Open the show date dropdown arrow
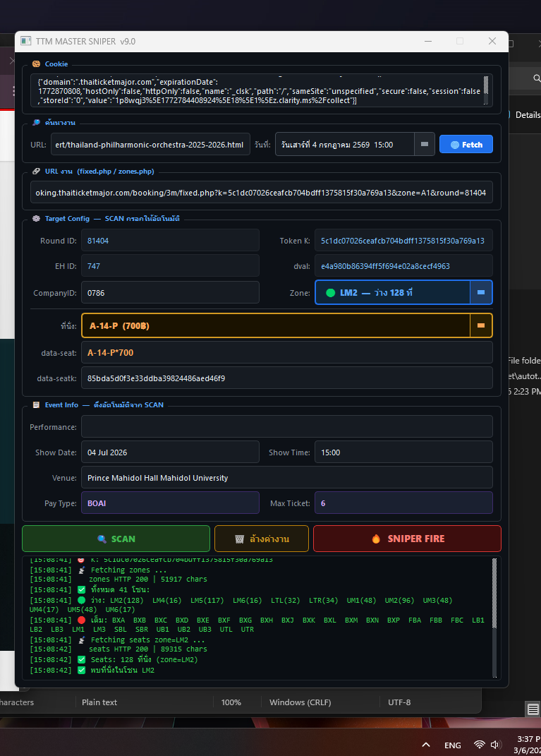This screenshot has height=756, width=541. point(424,145)
